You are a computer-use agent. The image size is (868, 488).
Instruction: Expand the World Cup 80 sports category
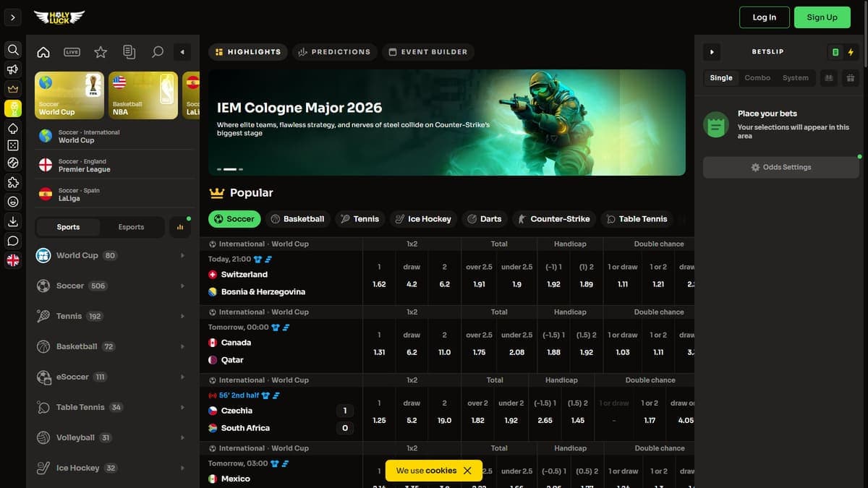click(x=113, y=255)
